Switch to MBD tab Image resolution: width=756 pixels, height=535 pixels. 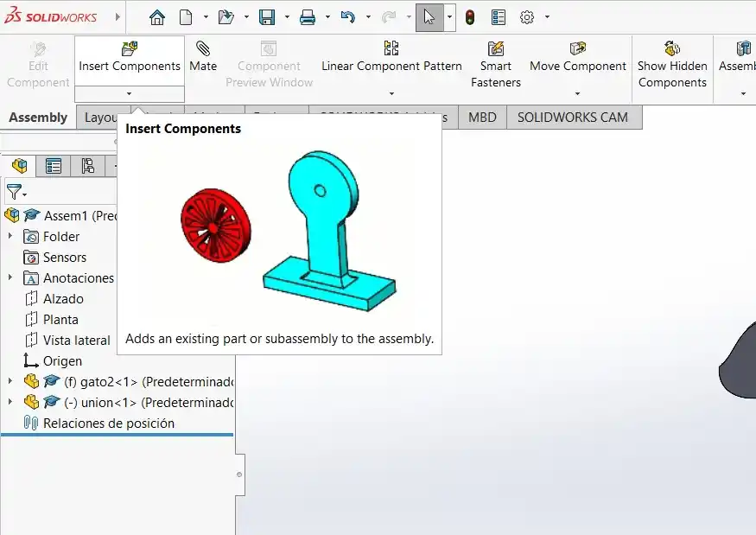tap(482, 118)
